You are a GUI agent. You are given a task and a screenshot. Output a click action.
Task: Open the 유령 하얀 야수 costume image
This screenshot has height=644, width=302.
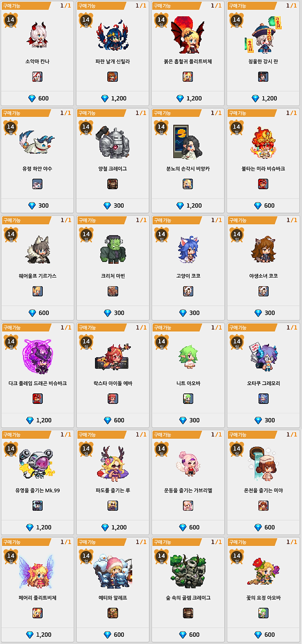37,142
